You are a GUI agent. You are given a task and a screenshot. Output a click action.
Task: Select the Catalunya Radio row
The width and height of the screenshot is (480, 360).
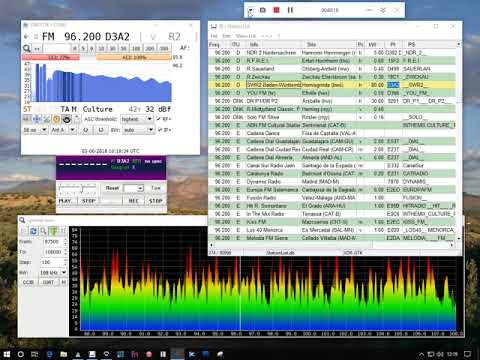point(332,174)
